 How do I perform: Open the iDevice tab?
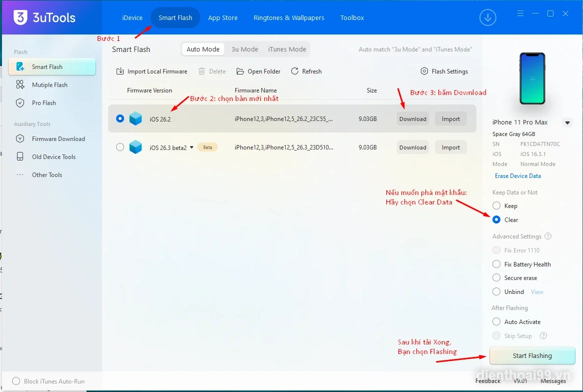coord(133,17)
